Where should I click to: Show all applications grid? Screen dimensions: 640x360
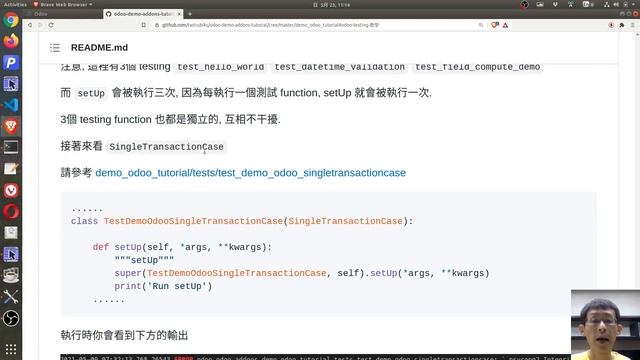(11, 349)
